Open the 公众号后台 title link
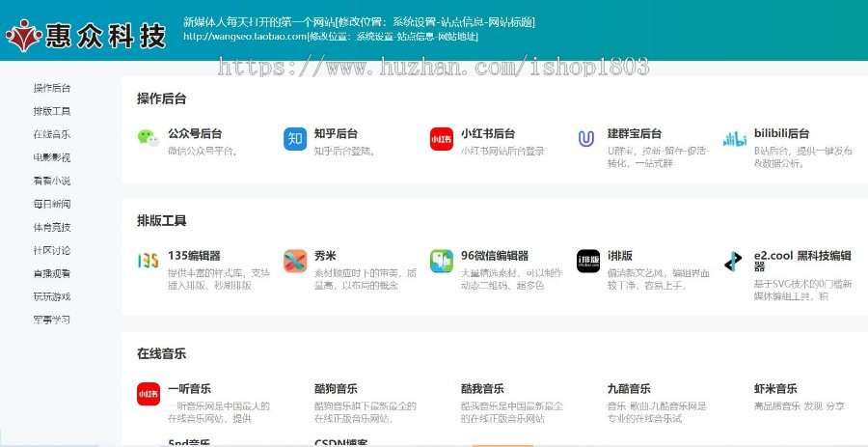Screen dimensions: 868x447 click(x=195, y=133)
